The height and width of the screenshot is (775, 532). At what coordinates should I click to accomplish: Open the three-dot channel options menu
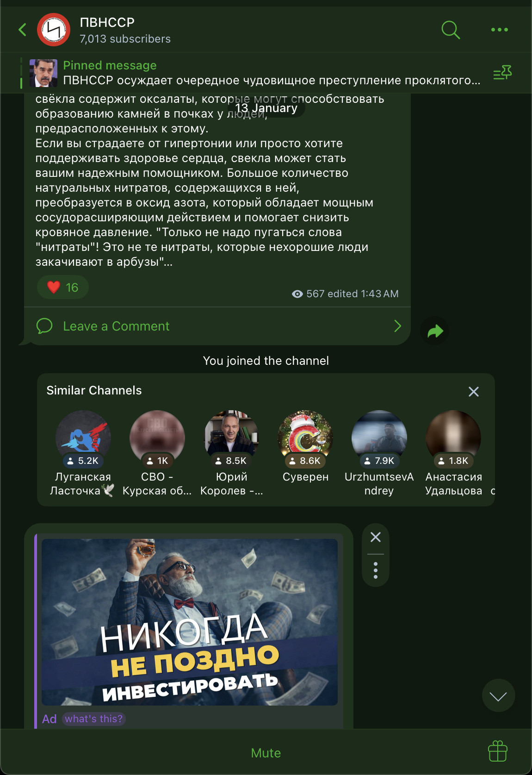[x=499, y=30]
